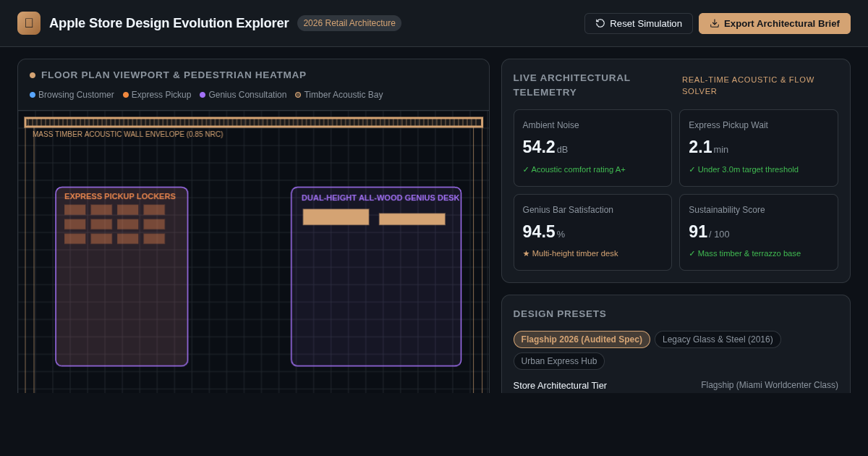Click the Floor Plan Viewport & Pedestrian Heatmap heading
The width and height of the screenshot is (868, 456).
[x=174, y=75]
